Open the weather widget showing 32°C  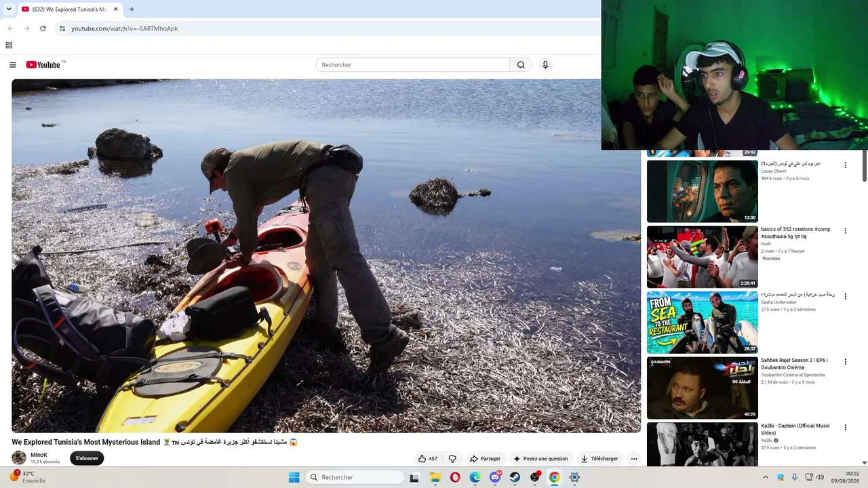(27, 477)
